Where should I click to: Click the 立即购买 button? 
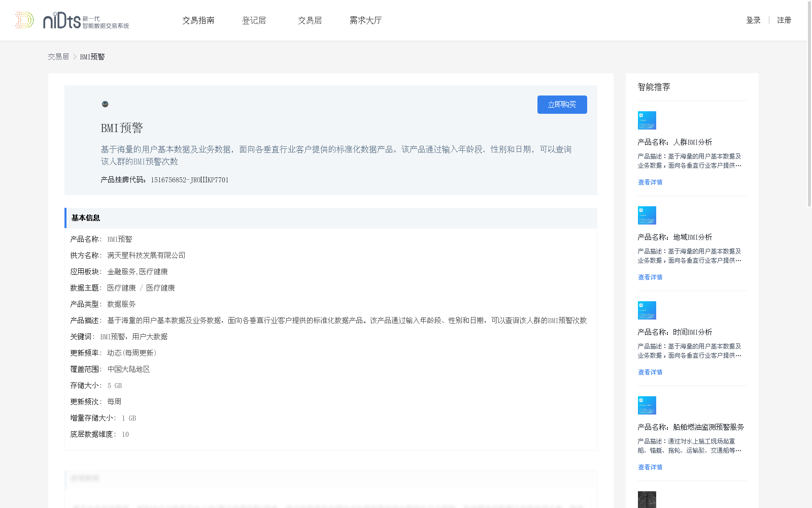[x=562, y=105]
